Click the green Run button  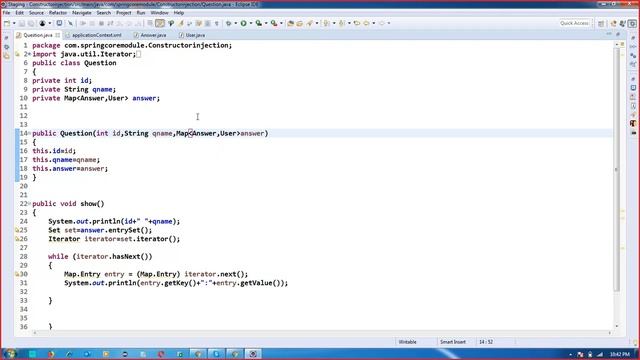click(244, 23)
